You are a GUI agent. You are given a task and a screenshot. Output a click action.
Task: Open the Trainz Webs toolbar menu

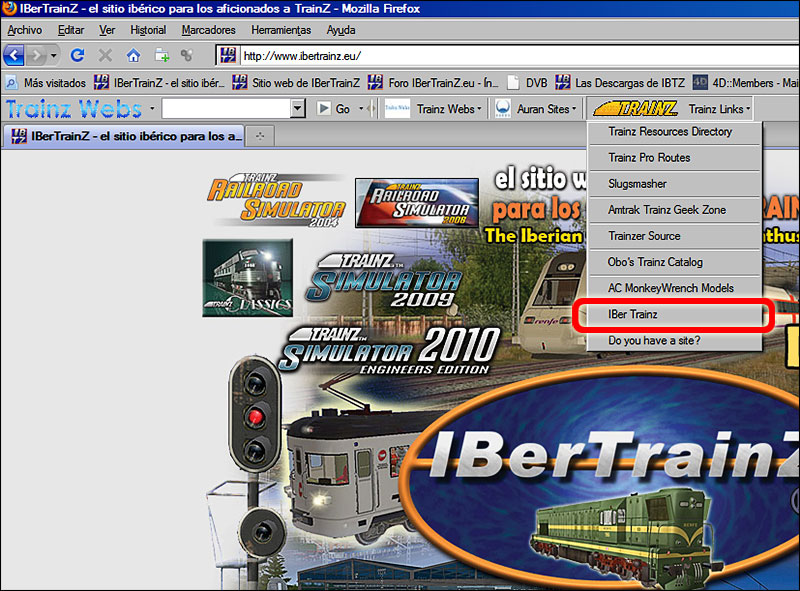click(449, 109)
